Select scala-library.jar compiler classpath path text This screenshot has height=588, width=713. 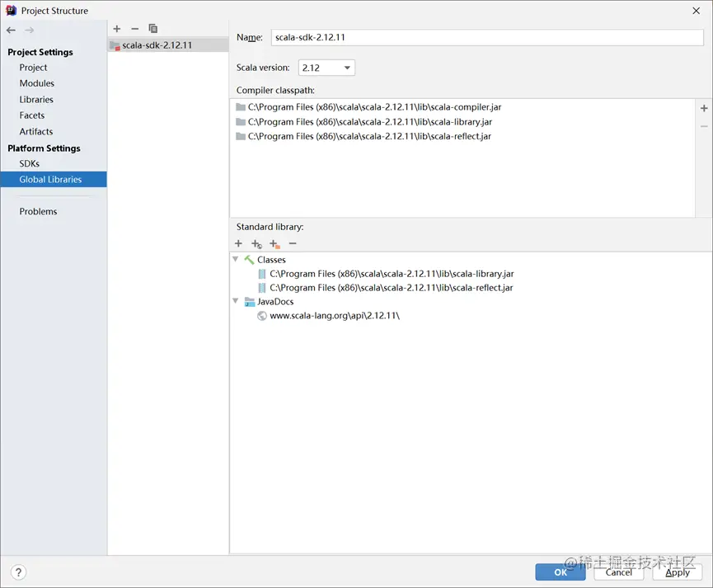(370, 122)
